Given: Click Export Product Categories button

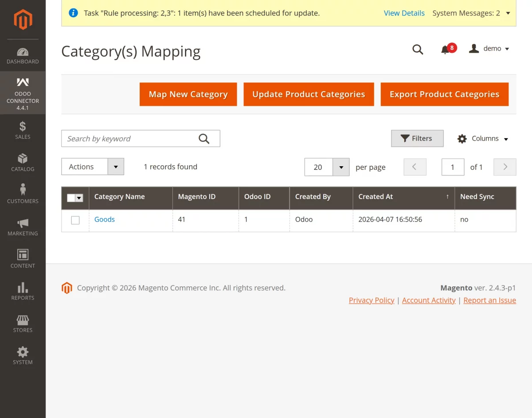Looking at the screenshot, I should click(445, 94).
